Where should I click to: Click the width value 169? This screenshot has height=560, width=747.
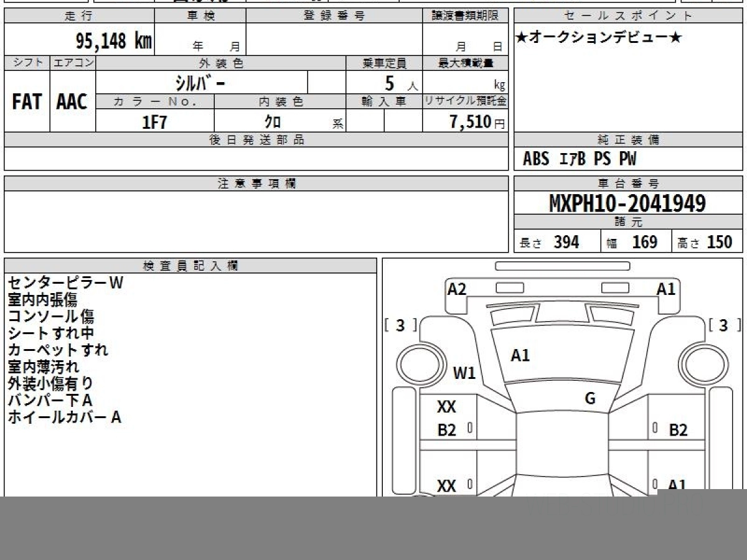(x=644, y=242)
